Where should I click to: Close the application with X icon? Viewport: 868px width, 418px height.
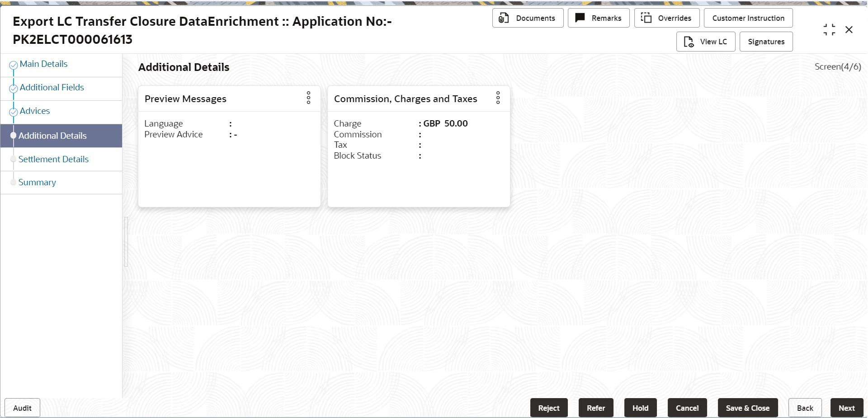pyautogui.click(x=849, y=30)
